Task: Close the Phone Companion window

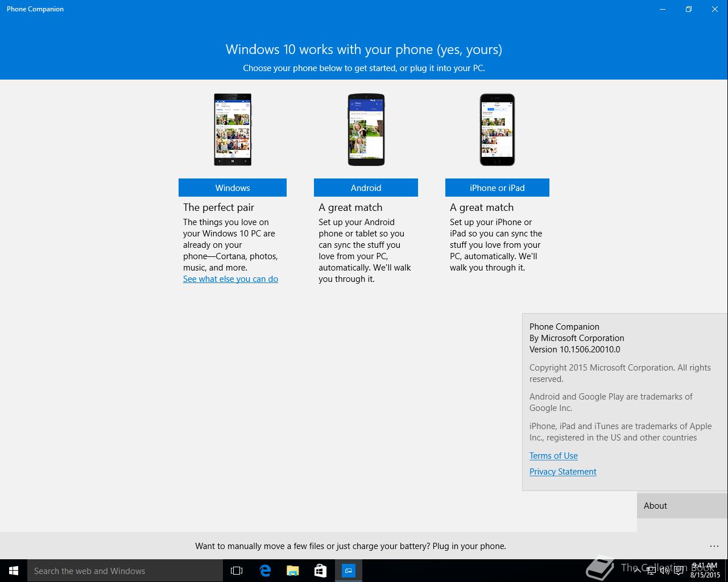Action: [x=715, y=9]
